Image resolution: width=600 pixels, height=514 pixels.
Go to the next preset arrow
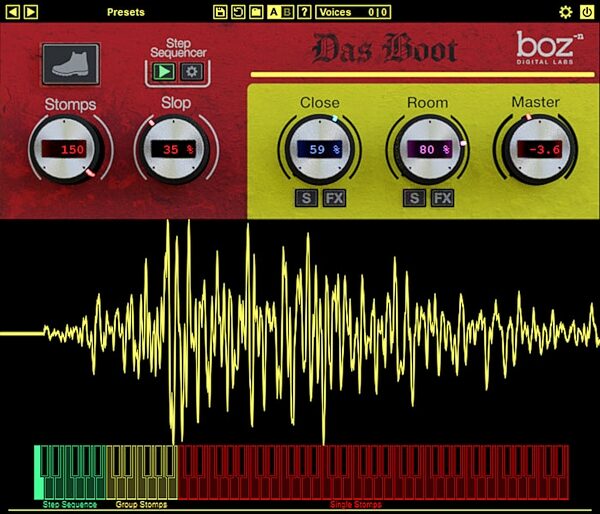(x=31, y=12)
